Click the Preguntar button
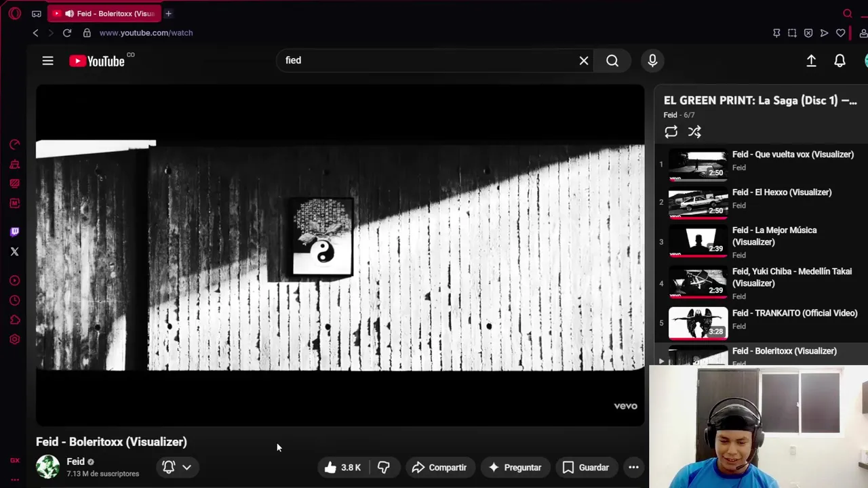868x488 pixels. (515, 467)
